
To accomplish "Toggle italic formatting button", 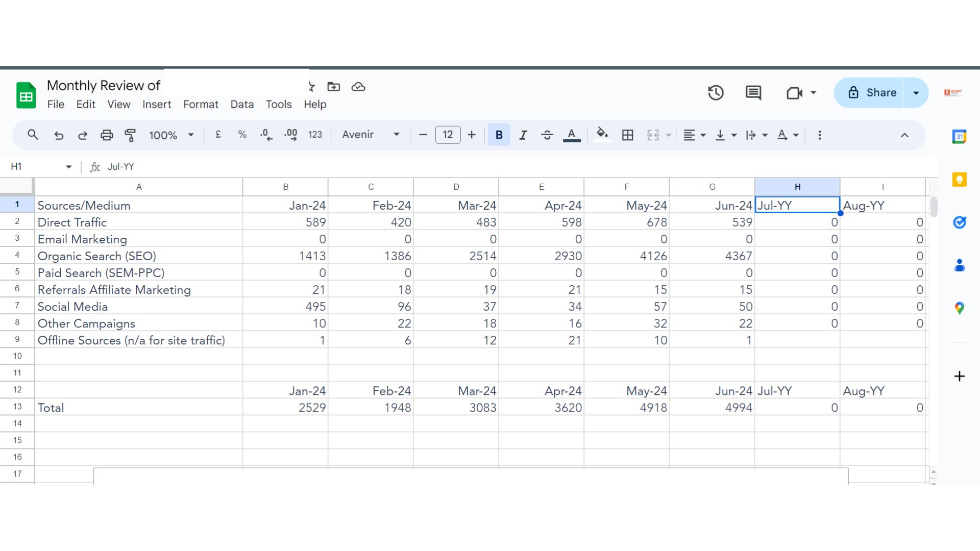I will (523, 135).
